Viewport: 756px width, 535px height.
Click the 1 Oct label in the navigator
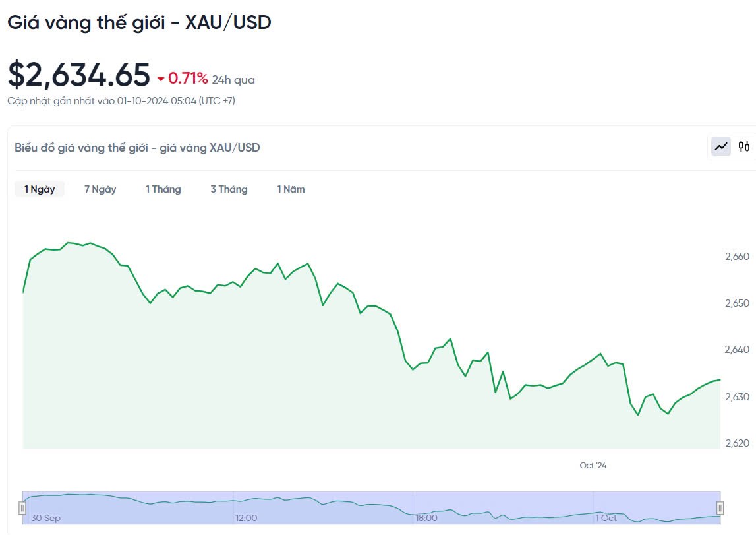606,518
